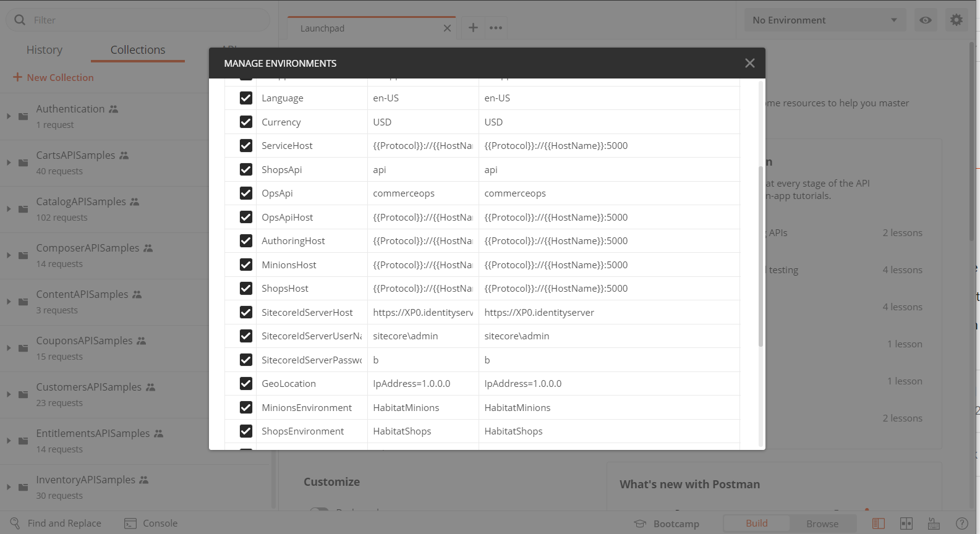Click the layout grid icon in status bar
The width and height of the screenshot is (980, 534).
click(906, 523)
